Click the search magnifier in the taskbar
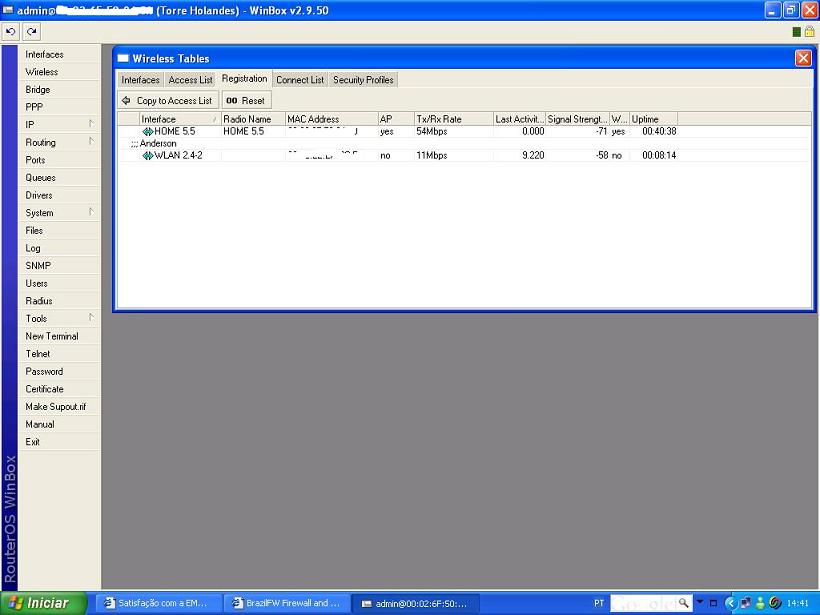The height and width of the screenshot is (615, 820). (683, 602)
